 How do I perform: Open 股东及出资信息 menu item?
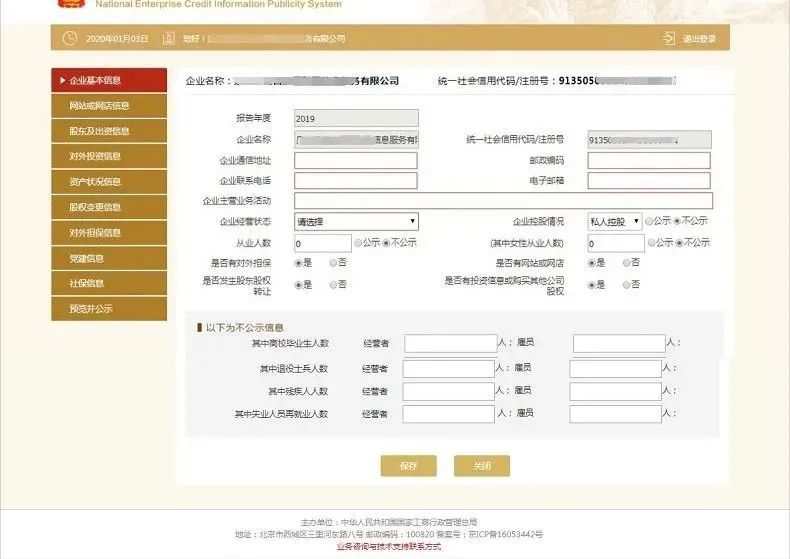(109, 131)
